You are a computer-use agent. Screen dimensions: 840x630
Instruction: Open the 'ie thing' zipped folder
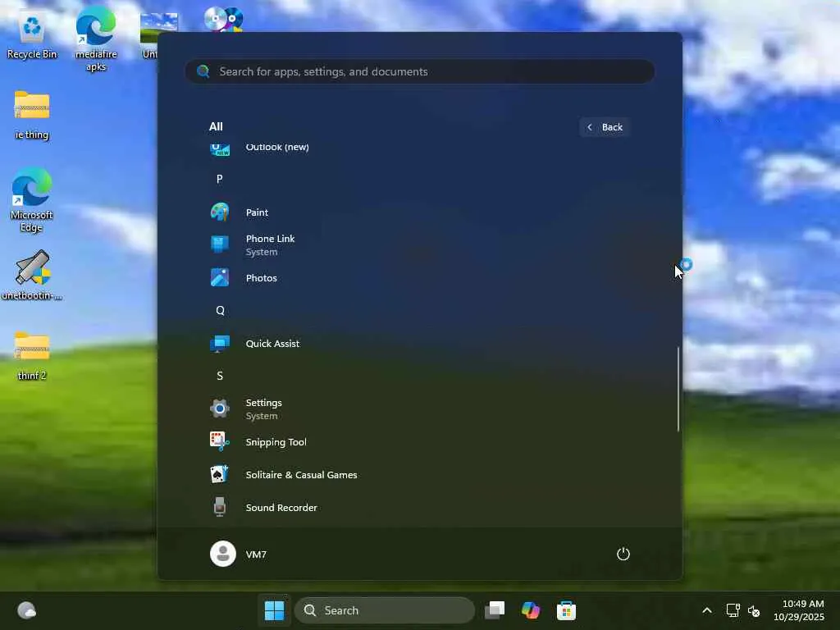pos(32,115)
